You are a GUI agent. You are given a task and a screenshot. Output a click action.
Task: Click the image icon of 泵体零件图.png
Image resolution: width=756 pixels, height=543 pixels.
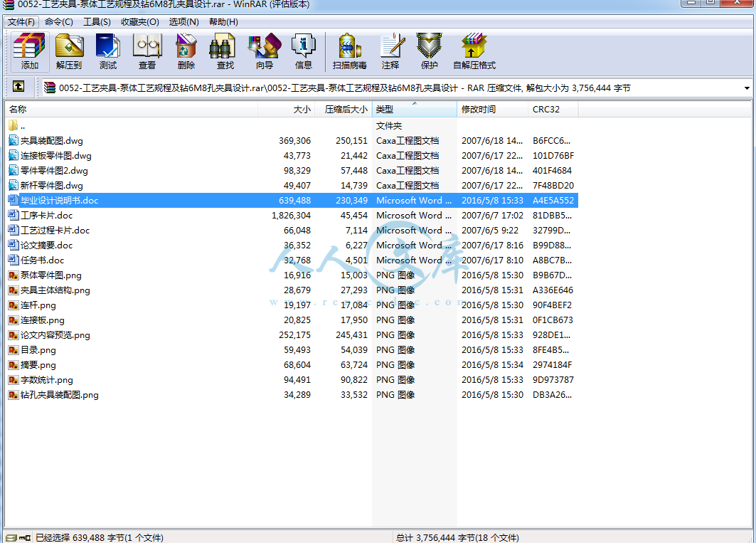click(x=14, y=275)
